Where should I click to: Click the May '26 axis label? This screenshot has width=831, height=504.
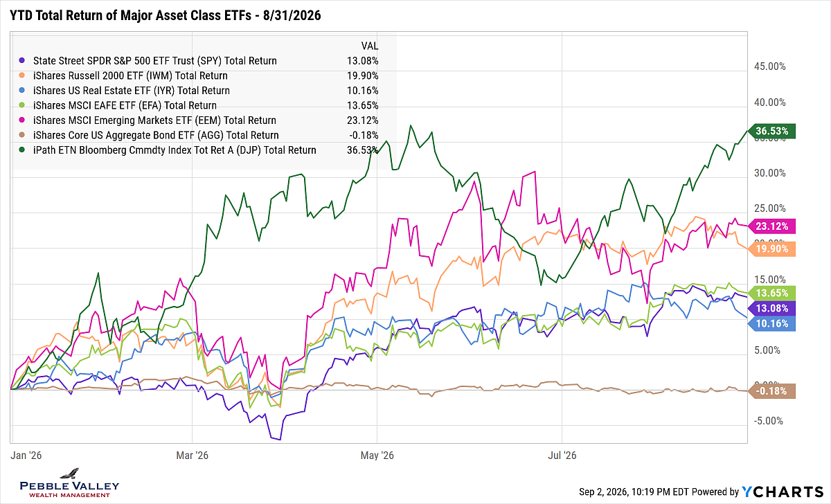tap(378, 455)
